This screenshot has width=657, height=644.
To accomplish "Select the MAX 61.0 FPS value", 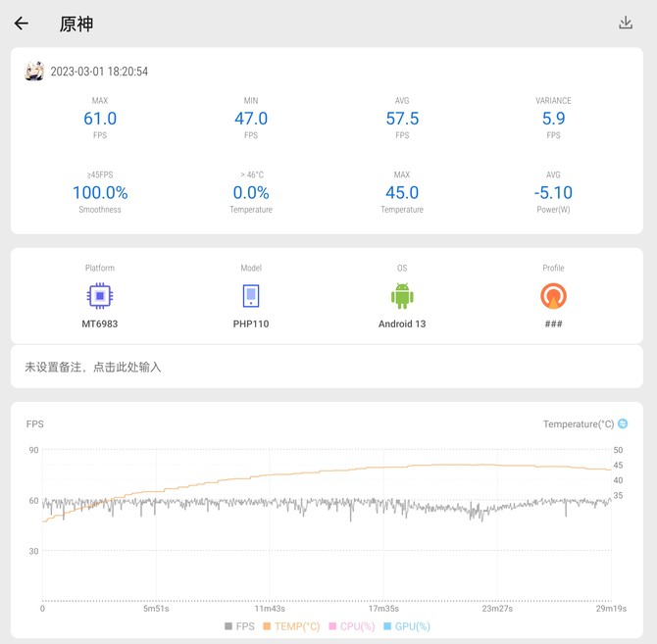I will [100, 119].
